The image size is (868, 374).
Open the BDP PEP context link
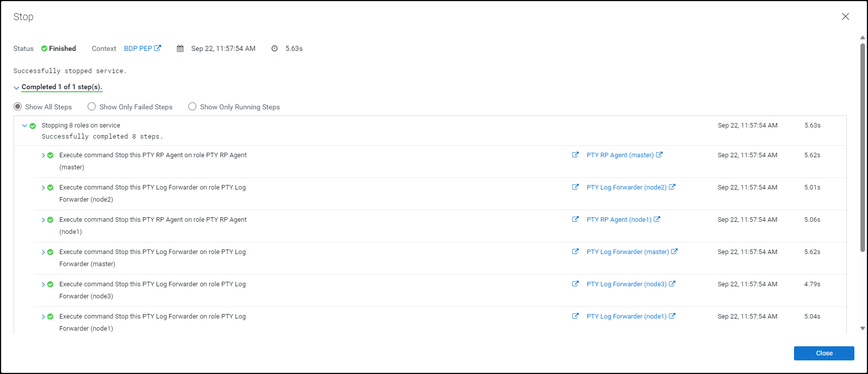click(x=137, y=48)
